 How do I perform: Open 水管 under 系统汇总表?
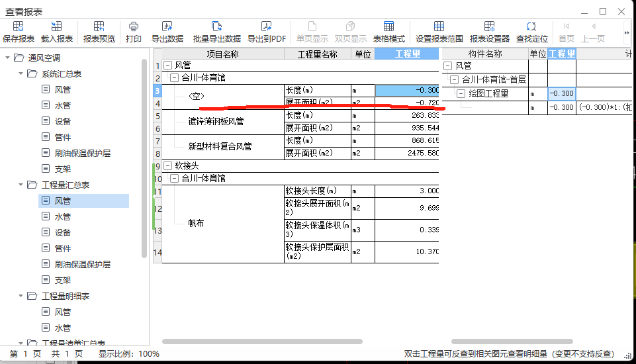point(62,105)
